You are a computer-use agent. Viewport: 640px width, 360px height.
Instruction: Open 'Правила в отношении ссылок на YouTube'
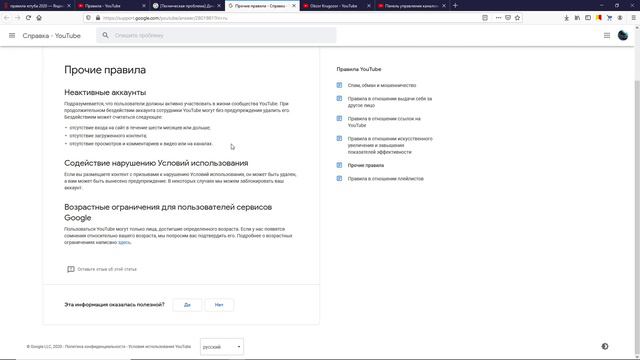point(384,122)
